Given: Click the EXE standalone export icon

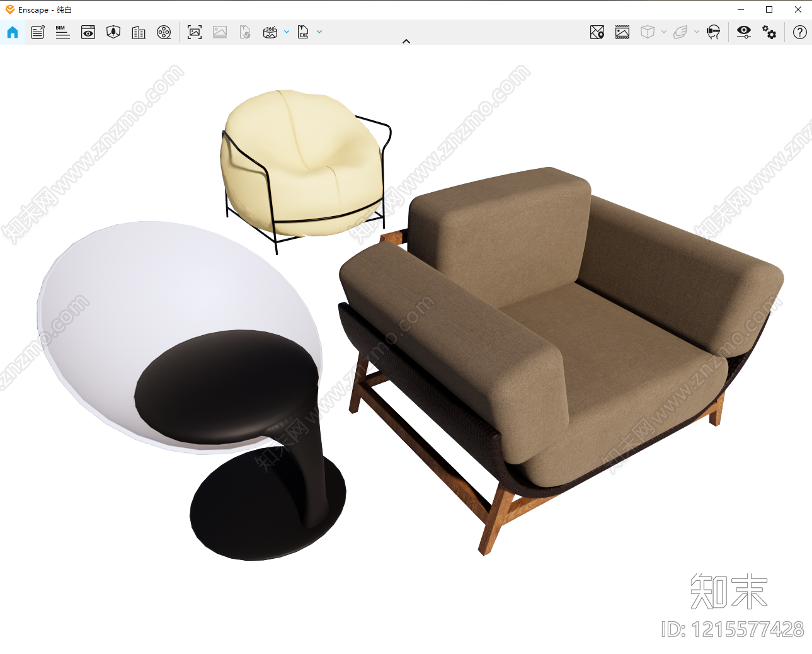Looking at the screenshot, I should tap(303, 32).
